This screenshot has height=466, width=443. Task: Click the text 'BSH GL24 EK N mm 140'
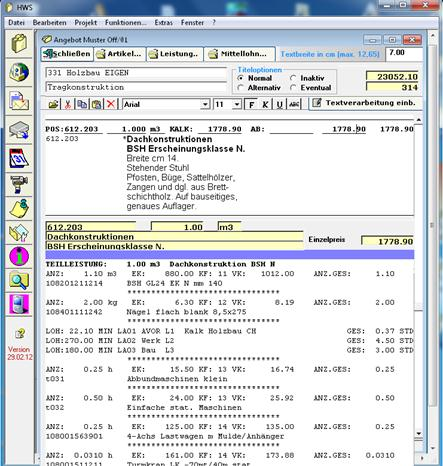tap(174, 283)
